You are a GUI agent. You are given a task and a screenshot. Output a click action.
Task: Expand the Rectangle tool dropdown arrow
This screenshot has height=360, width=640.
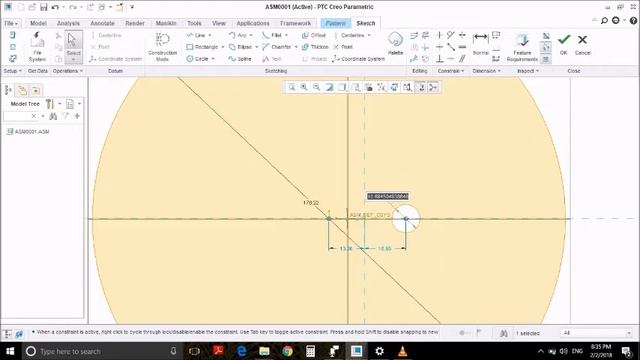click(223, 47)
